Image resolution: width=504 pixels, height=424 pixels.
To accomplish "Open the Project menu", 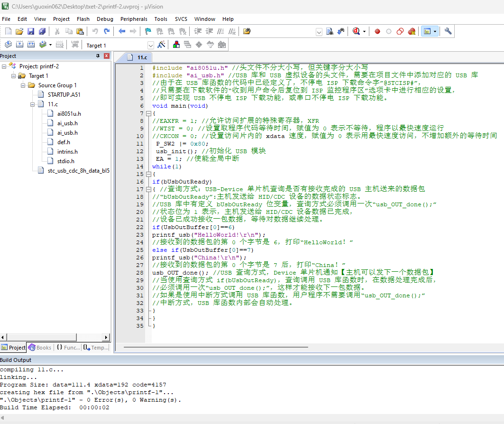I will coord(61,19).
